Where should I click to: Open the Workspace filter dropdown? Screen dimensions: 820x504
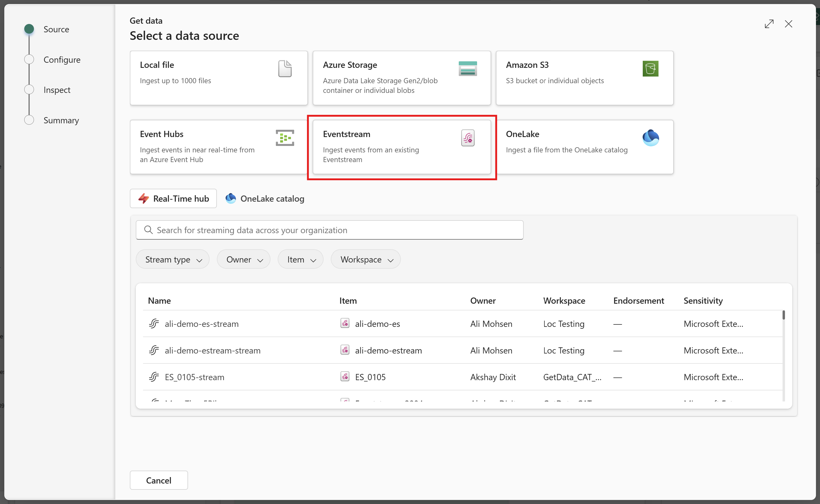coord(366,259)
